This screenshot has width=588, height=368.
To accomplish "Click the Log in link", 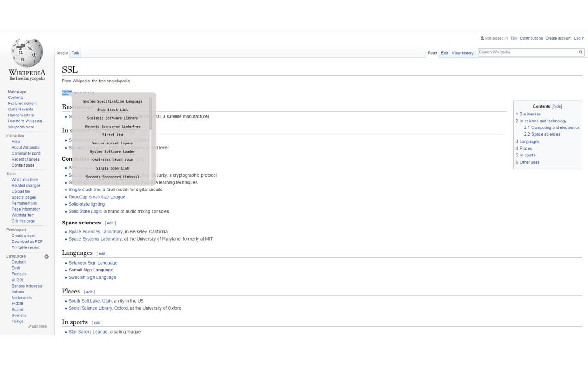I will 579,38.
